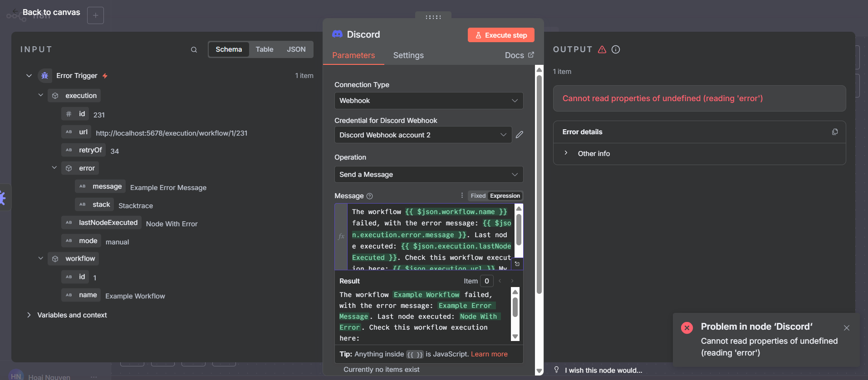Click the output warning triangle icon
Viewport: 868px width, 380px height.
coord(602,49)
